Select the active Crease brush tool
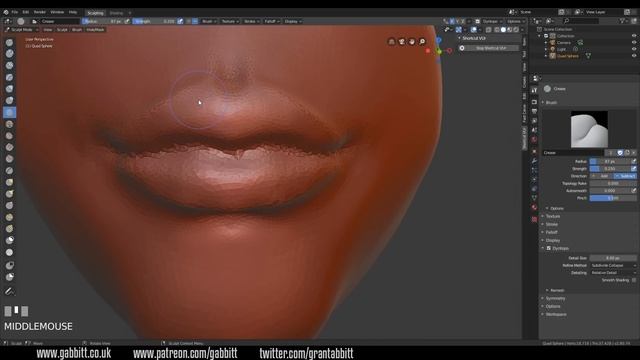The height and width of the screenshot is (360, 640). click(x=9, y=112)
